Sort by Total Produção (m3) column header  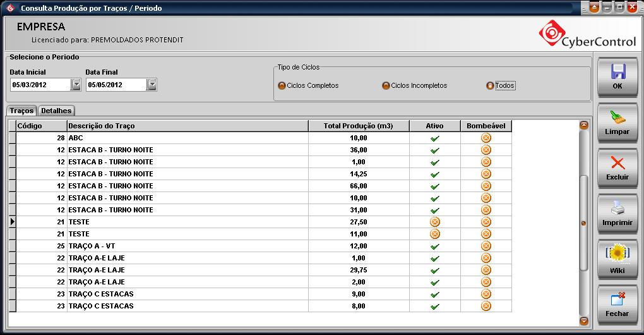358,126
